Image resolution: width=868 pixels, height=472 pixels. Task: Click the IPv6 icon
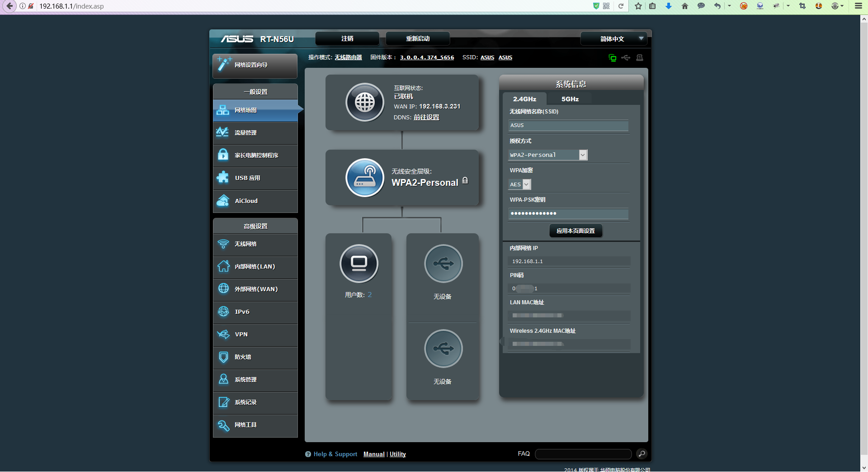pos(223,312)
